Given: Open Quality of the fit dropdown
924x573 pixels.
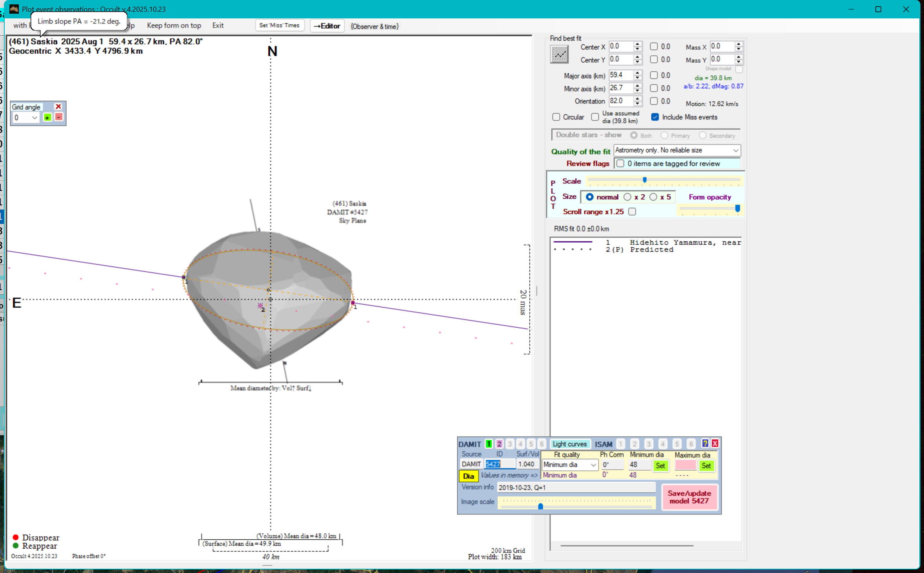Looking at the screenshot, I should [x=735, y=151].
